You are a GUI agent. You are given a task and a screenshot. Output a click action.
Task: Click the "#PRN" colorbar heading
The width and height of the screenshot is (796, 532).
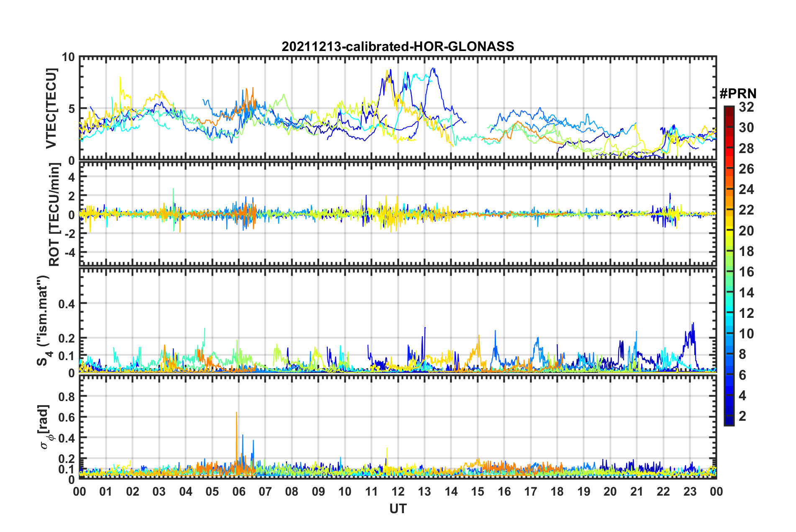[x=738, y=94]
